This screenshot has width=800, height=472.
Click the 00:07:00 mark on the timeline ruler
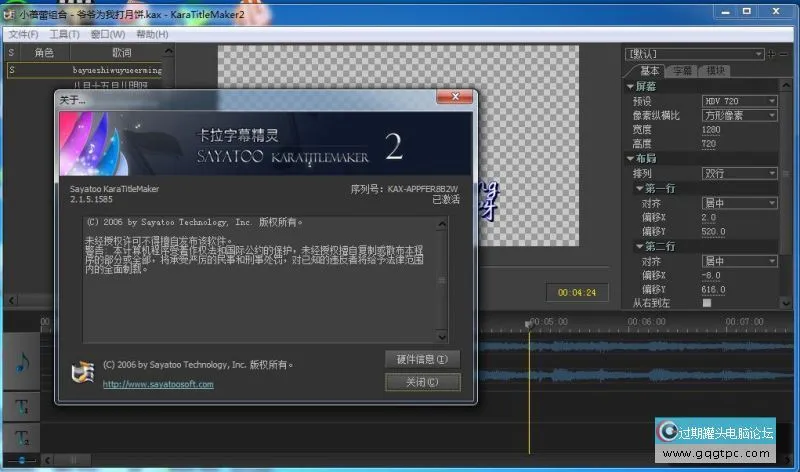pyautogui.click(x=744, y=321)
